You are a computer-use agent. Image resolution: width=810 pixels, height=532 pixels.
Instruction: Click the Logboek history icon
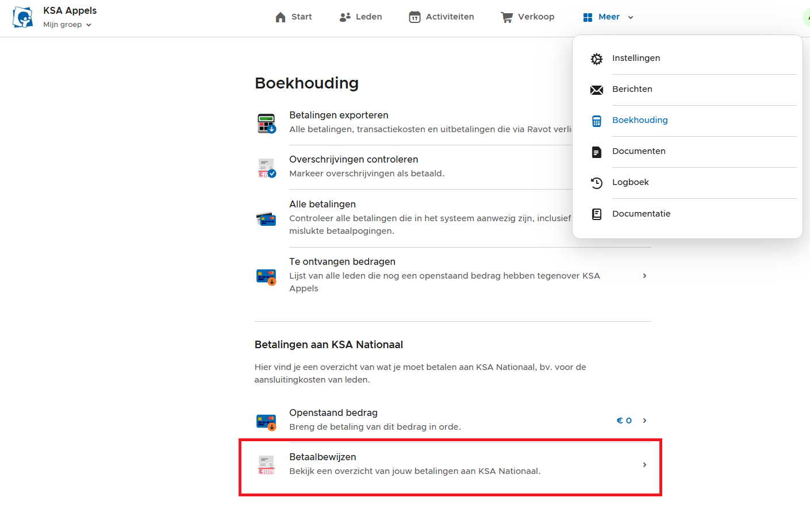click(x=597, y=183)
